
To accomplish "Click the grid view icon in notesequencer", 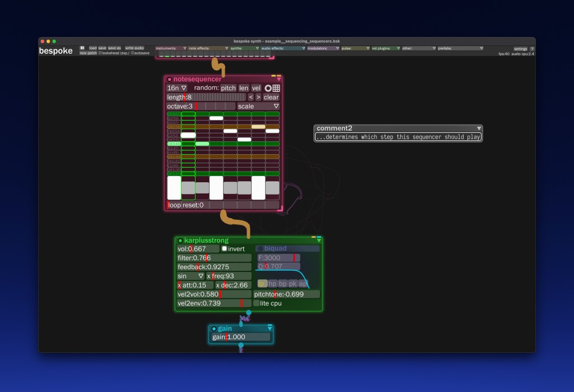I will click(x=276, y=88).
